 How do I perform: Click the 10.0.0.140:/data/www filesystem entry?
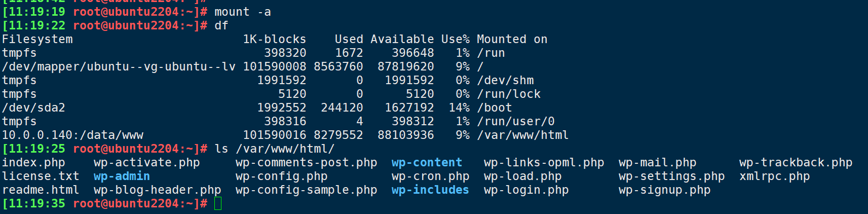pyautogui.click(x=72, y=135)
